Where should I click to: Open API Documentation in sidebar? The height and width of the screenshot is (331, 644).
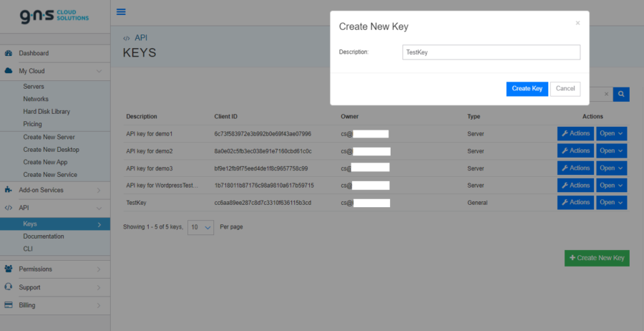click(x=44, y=236)
